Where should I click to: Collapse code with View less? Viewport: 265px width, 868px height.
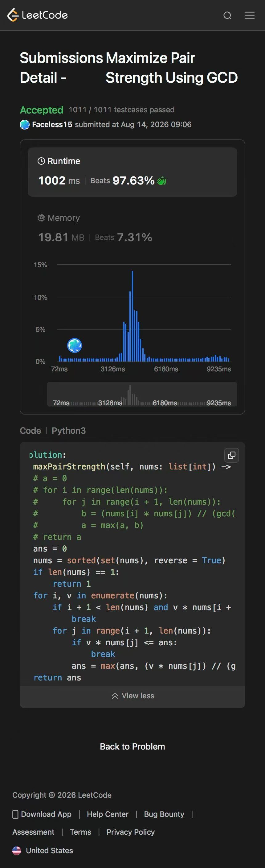point(132,696)
